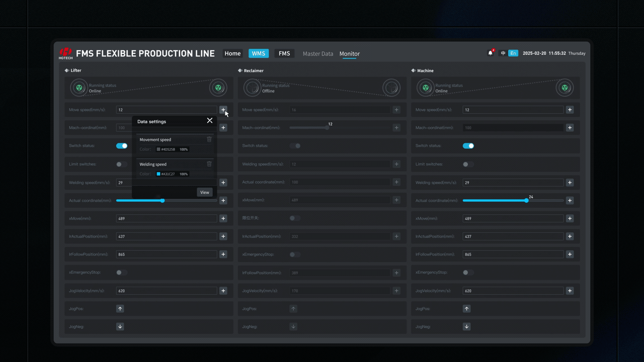
Task: Go to the Home tab
Action: [x=232, y=53]
